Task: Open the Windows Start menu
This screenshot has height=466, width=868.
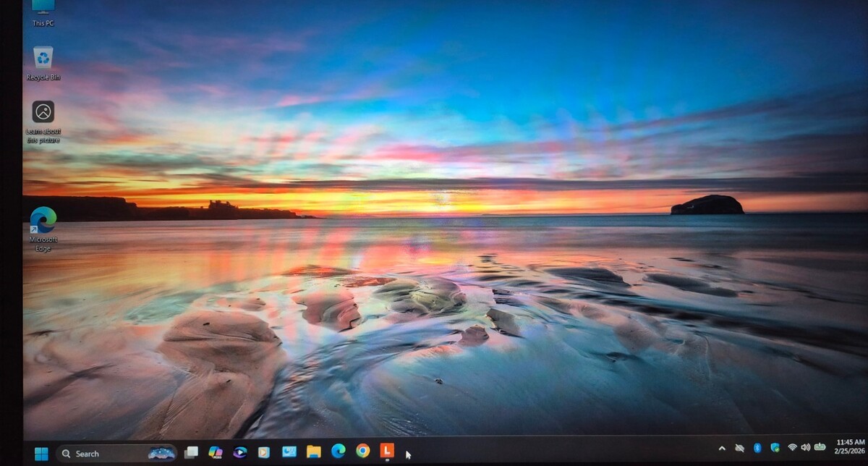Action: tap(41, 454)
